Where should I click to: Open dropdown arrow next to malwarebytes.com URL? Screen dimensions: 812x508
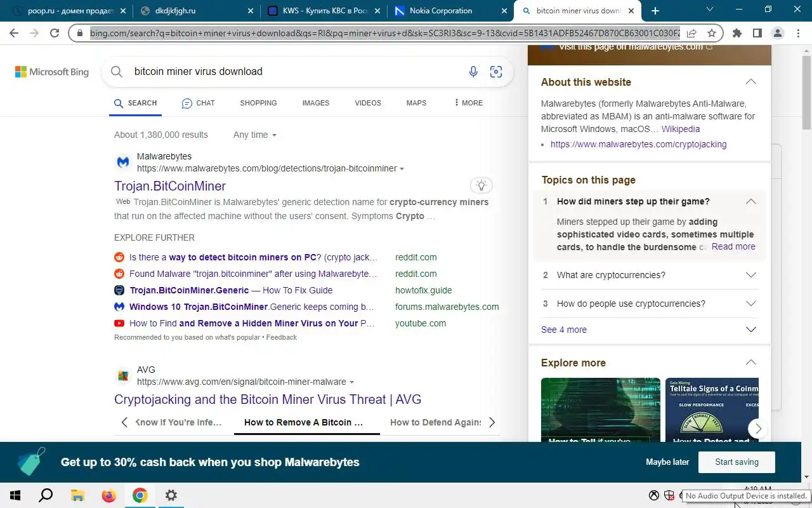pos(402,169)
